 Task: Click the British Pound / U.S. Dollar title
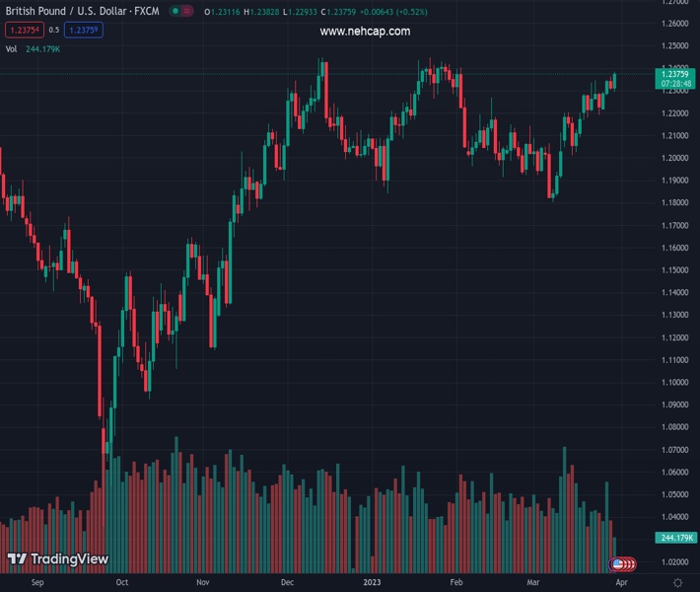coord(82,11)
